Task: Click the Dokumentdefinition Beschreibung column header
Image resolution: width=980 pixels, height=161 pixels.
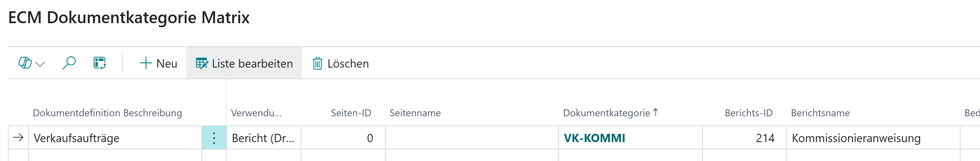Action: point(107,113)
